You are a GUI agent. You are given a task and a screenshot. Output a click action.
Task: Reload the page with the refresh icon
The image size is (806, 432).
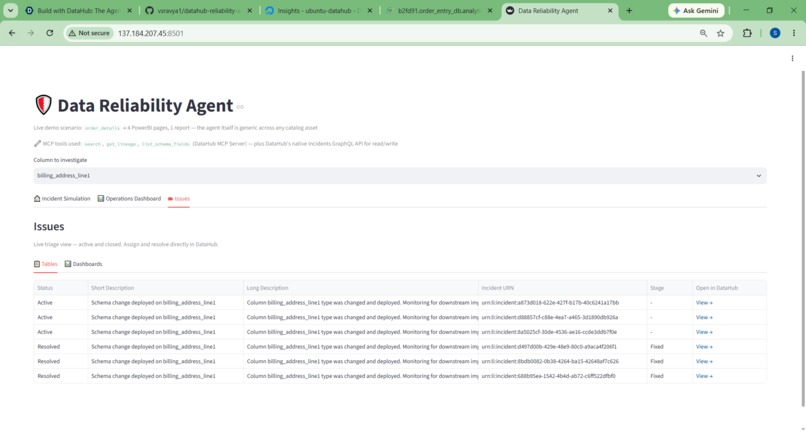pos(49,33)
